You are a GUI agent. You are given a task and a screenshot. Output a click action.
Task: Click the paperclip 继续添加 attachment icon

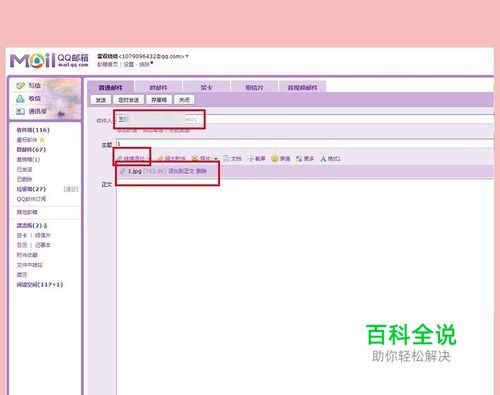tap(119, 159)
